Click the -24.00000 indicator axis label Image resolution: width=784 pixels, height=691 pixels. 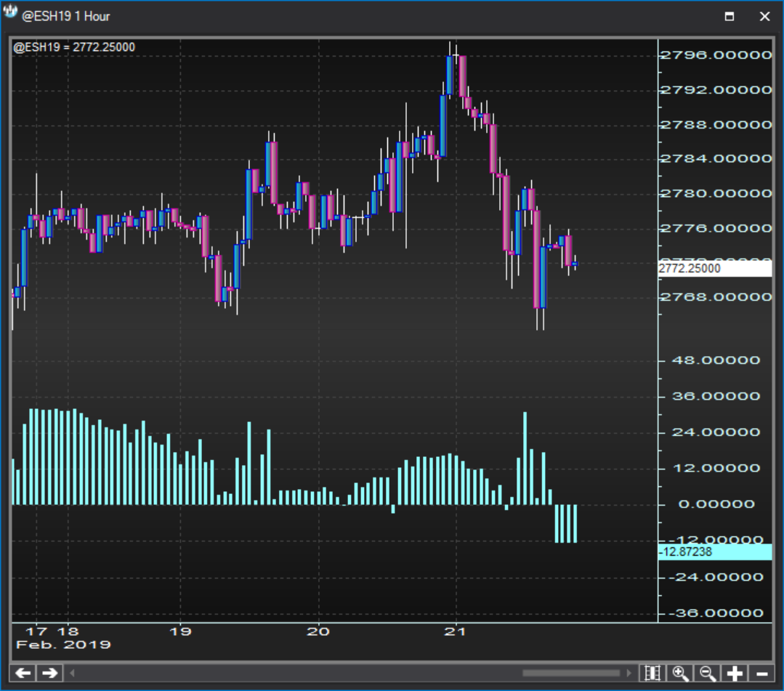(716, 577)
